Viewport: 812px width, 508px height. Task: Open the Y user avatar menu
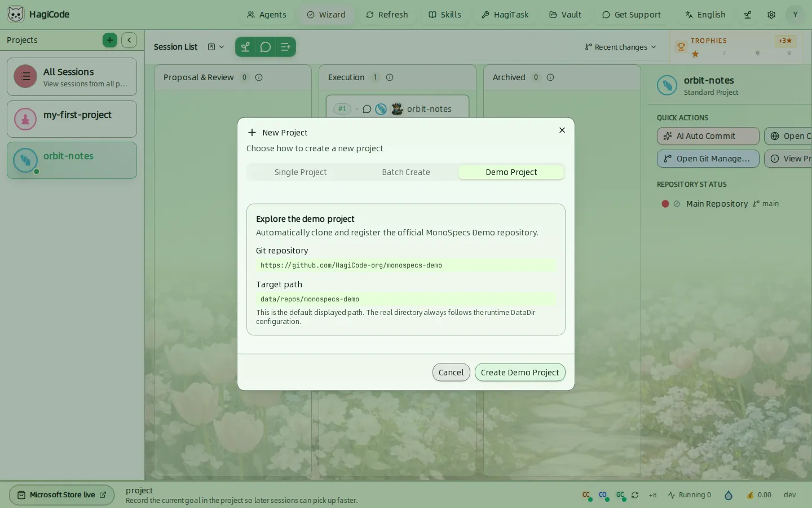pyautogui.click(x=795, y=15)
